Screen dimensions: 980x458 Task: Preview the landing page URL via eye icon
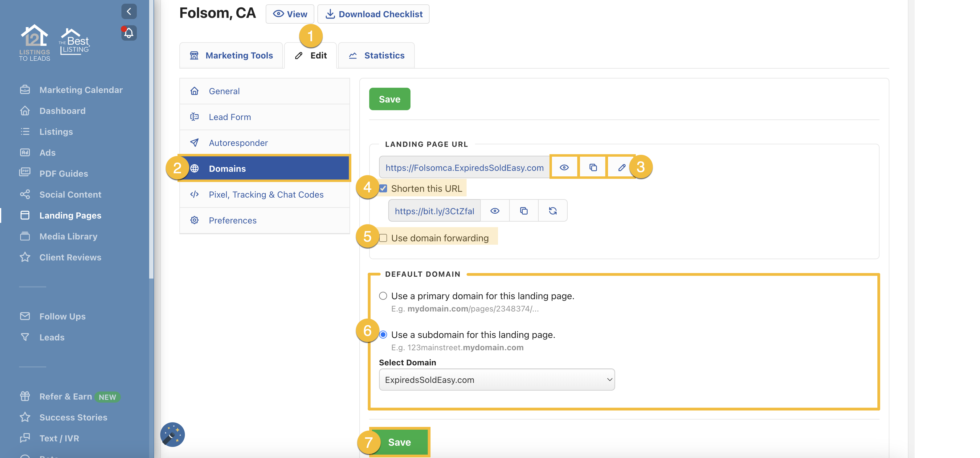pyautogui.click(x=564, y=167)
